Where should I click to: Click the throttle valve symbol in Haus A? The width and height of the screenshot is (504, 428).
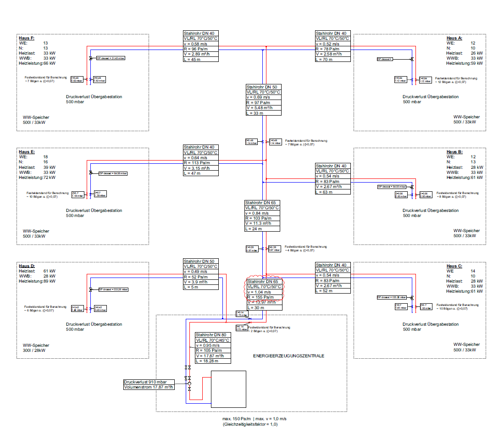click(x=412, y=60)
